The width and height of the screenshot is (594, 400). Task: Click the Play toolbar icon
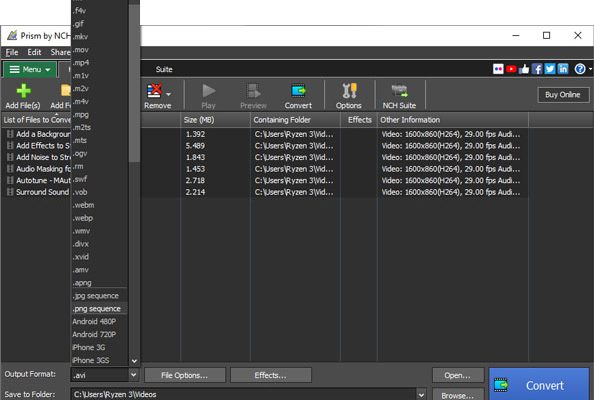point(208,91)
